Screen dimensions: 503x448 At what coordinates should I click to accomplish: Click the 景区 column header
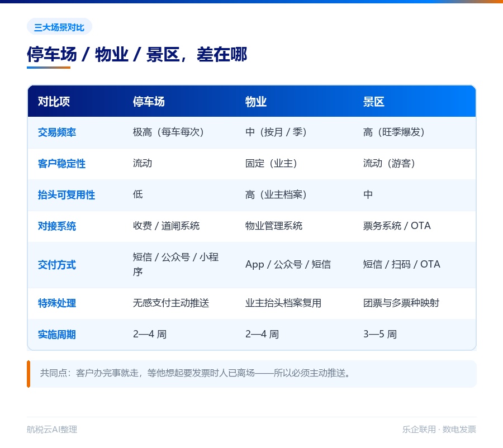374,102
